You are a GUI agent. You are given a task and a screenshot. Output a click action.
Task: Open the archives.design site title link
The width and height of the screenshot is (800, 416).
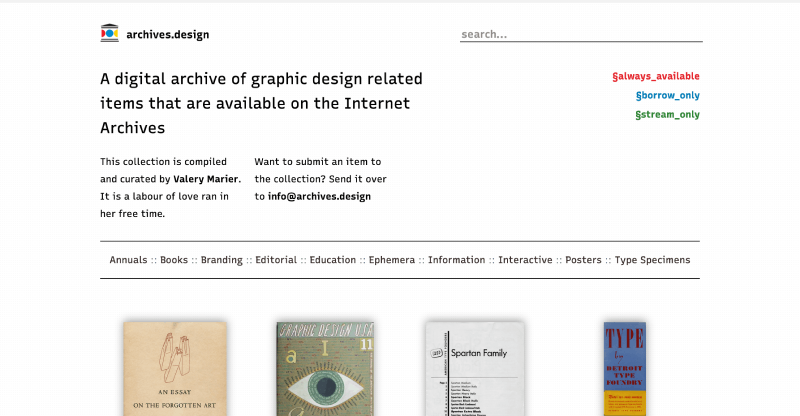pyautogui.click(x=167, y=35)
